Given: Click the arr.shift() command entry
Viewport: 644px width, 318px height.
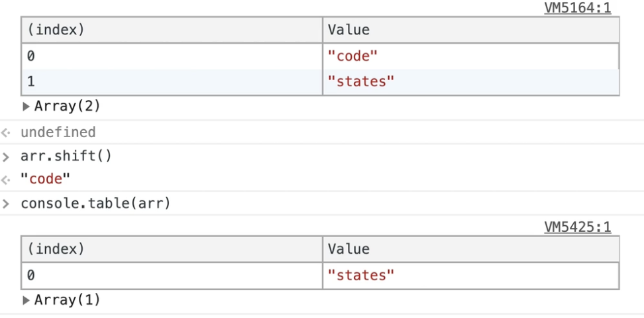Looking at the screenshot, I should coord(66,156).
